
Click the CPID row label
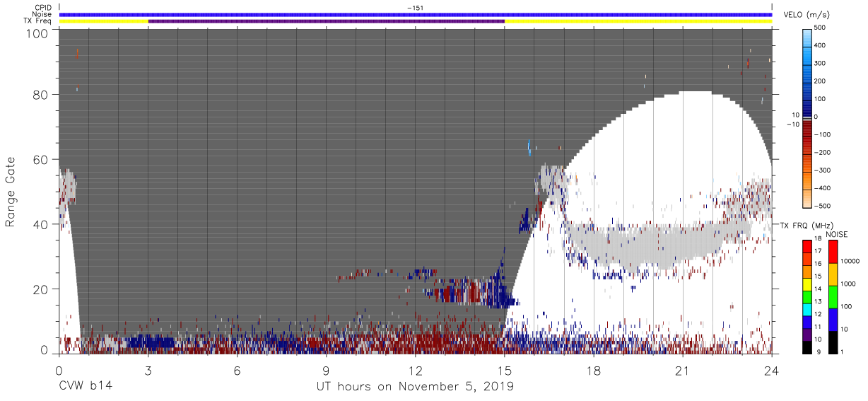[44, 8]
